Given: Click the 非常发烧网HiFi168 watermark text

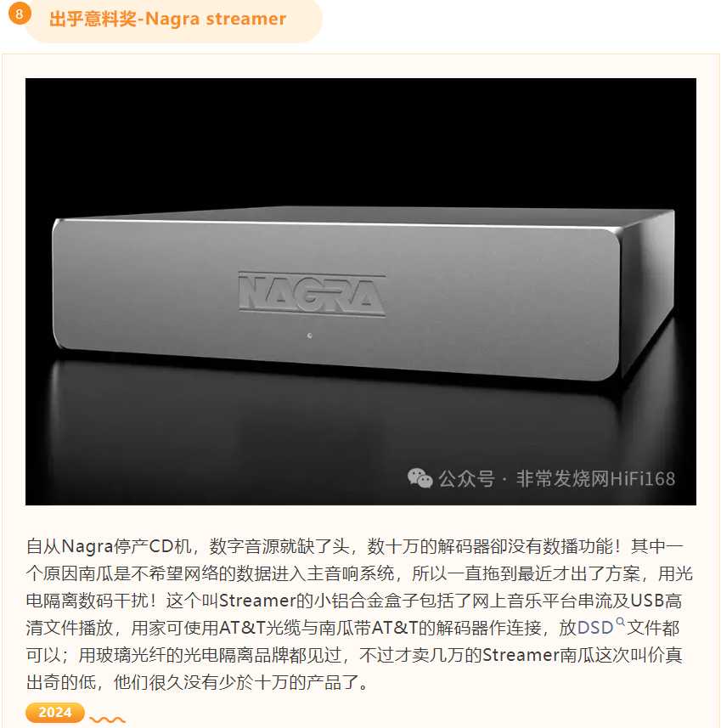Looking at the screenshot, I should point(595,478).
